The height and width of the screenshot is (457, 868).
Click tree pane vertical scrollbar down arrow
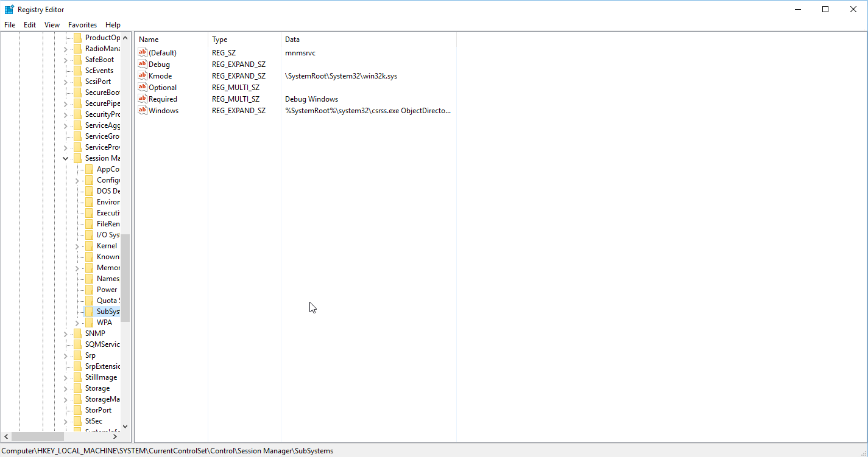click(125, 427)
